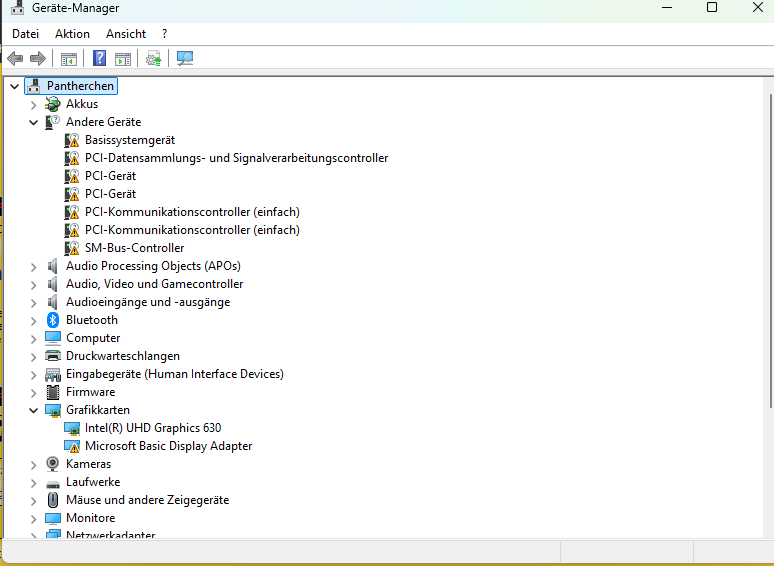
Task: Open the Datei menu
Action: tap(25, 33)
